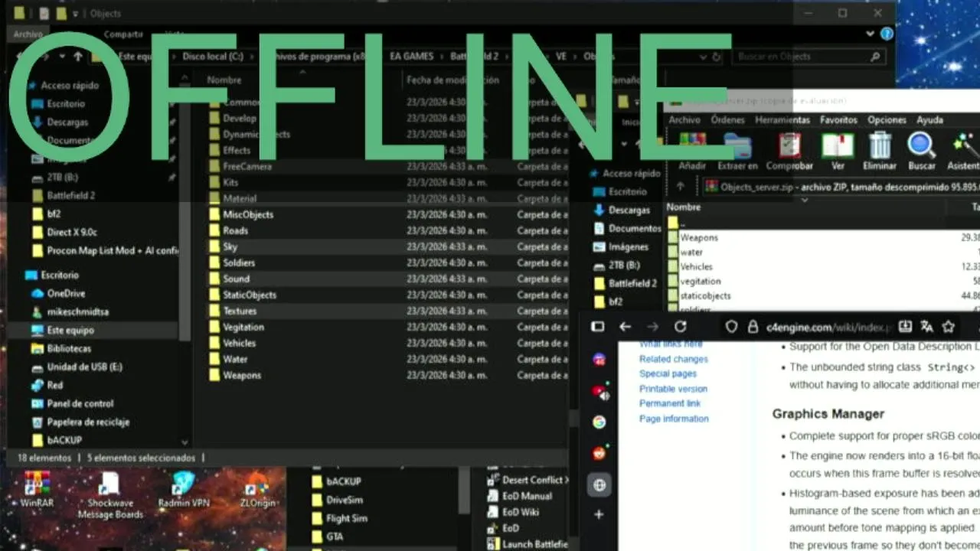Open the Herramientas menu in WinRAR

tap(782, 120)
